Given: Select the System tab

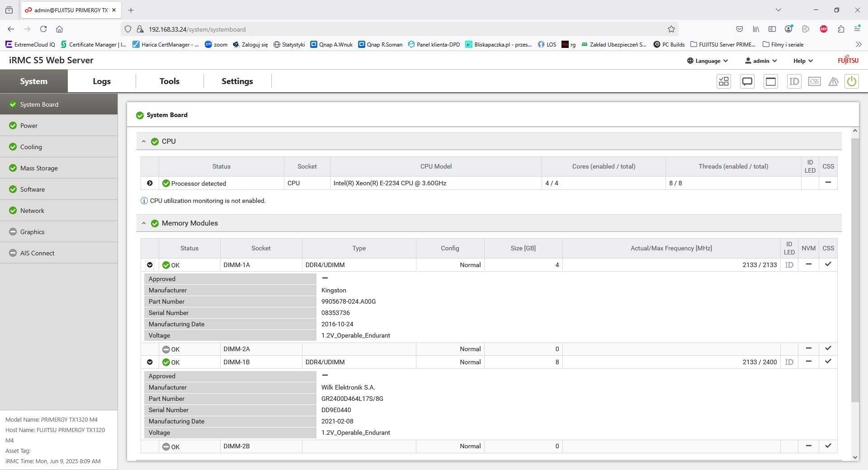Looking at the screenshot, I should 34,81.
